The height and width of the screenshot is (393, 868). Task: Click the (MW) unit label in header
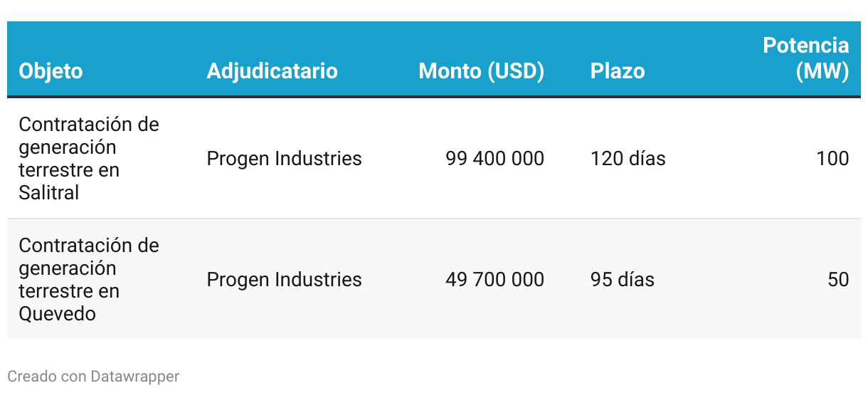tap(822, 71)
